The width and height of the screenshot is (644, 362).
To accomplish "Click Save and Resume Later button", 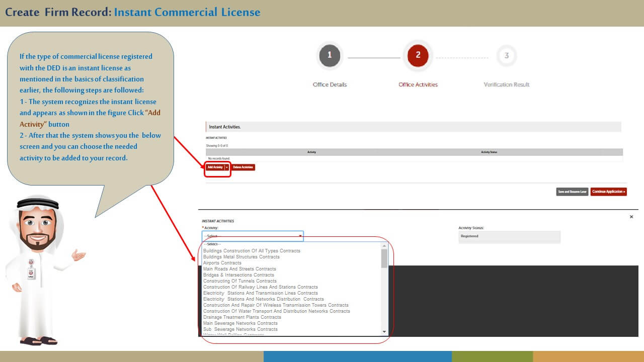I will coord(572,192).
